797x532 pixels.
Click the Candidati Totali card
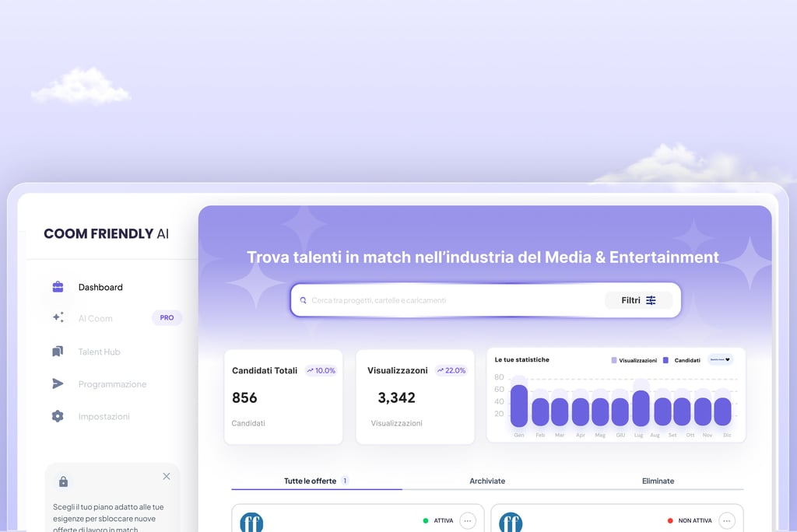[x=283, y=397]
